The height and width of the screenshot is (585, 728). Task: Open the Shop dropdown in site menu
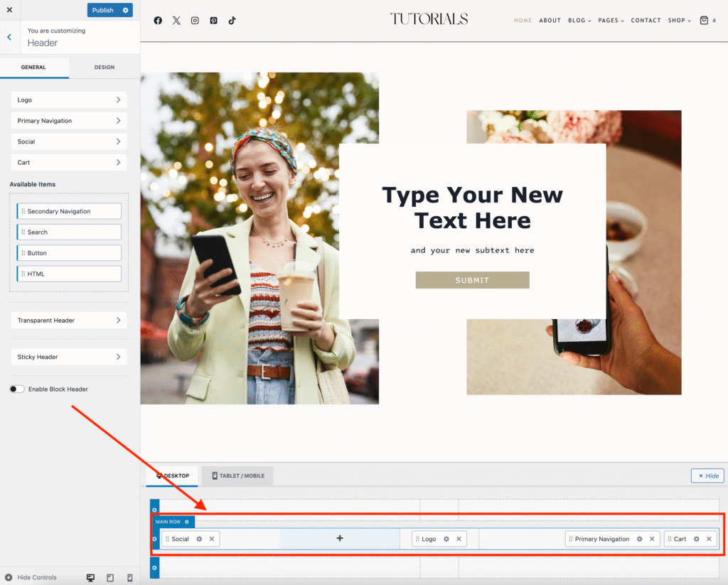[679, 21]
